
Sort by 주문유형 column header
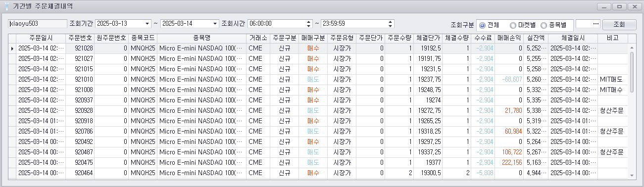[342, 38]
